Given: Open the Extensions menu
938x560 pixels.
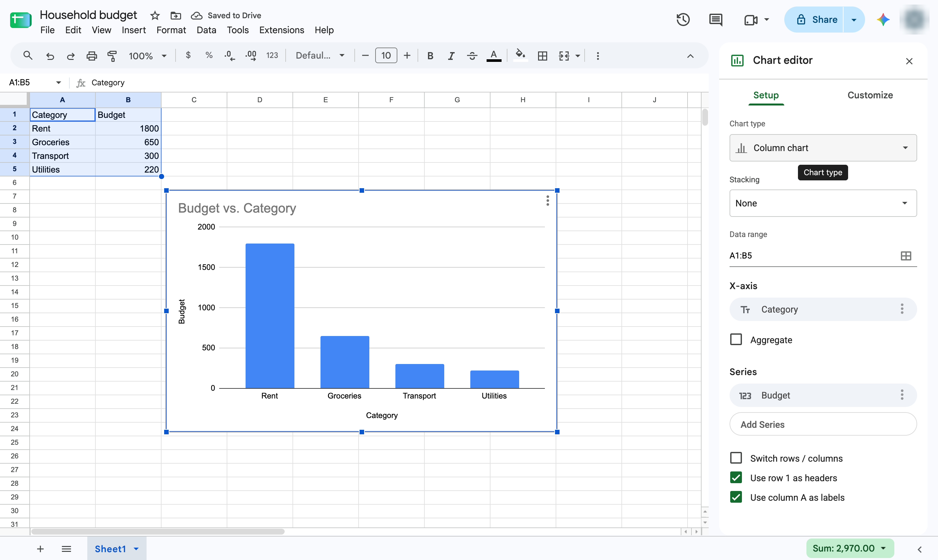Looking at the screenshot, I should coord(282,30).
